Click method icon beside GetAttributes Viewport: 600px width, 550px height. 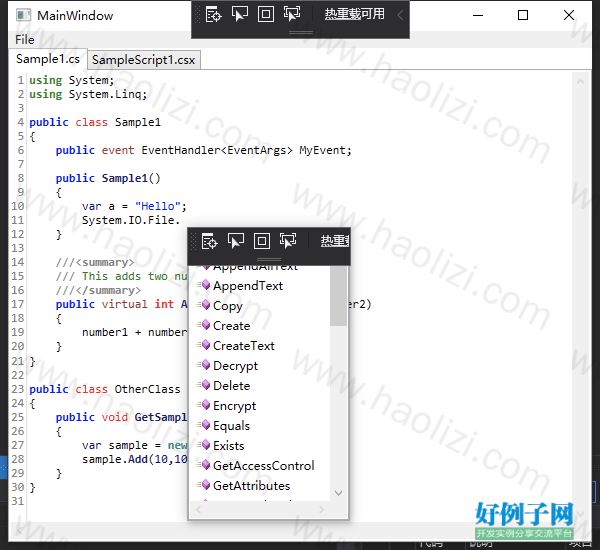(x=204, y=485)
